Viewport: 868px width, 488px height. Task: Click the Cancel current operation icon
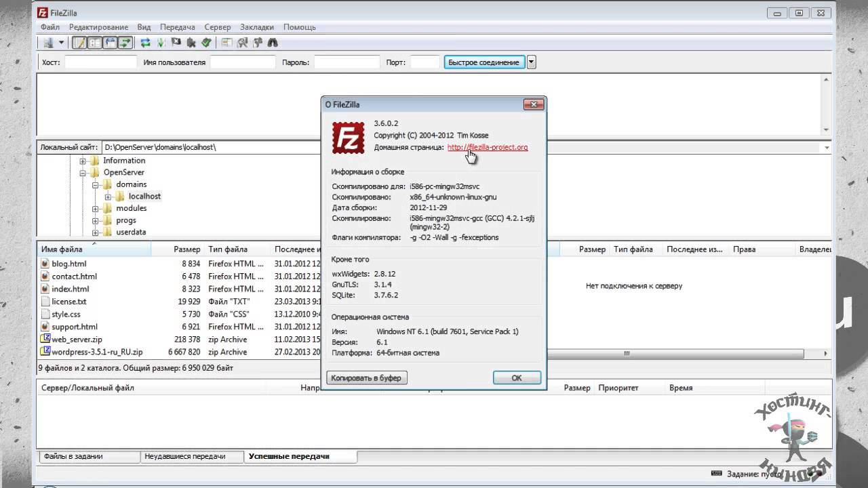tap(176, 43)
